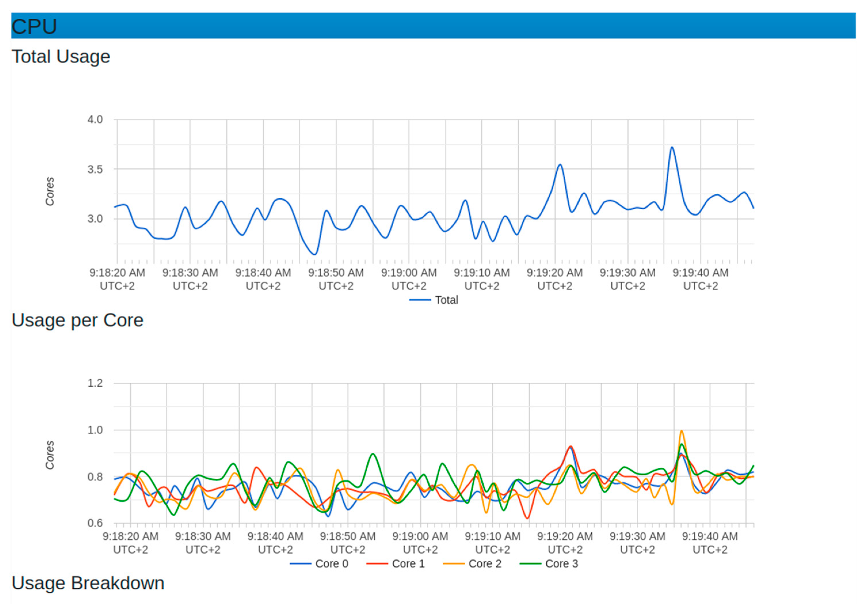The image size is (868, 604).
Task: Click the blue Total legend line marker
Action: pos(420,300)
